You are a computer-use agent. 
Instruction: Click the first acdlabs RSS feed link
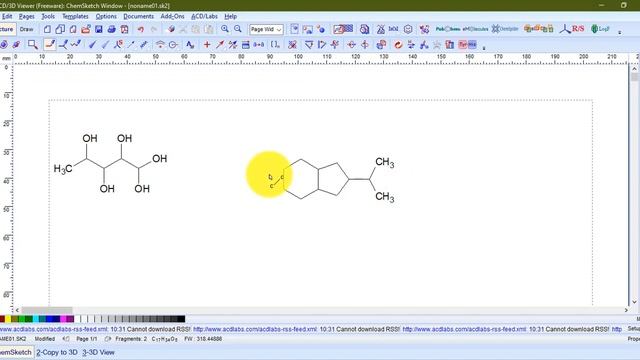(x=54, y=329)
